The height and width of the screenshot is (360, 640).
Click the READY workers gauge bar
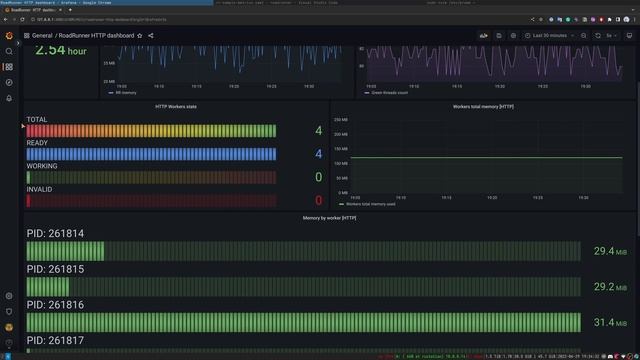click(x=151, y=154)
